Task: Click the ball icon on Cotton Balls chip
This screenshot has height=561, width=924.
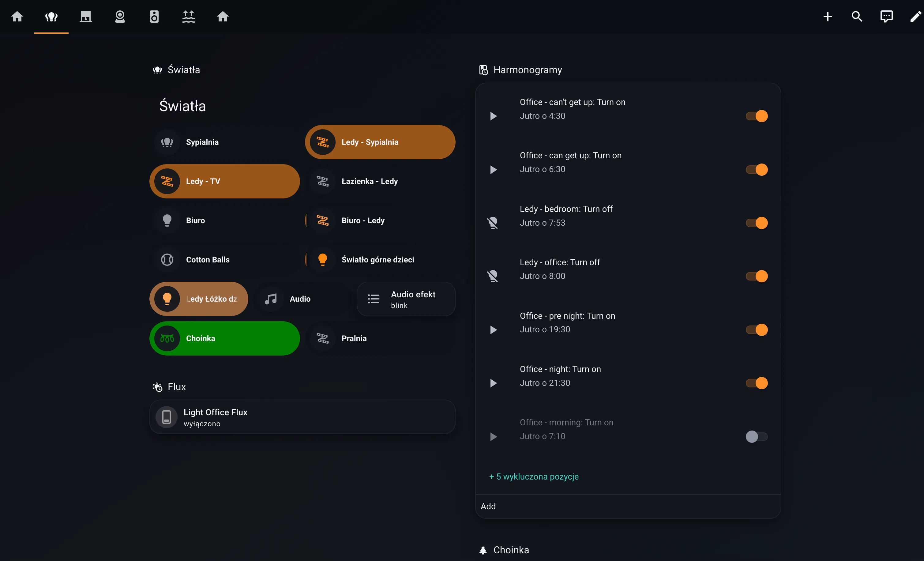Action: (x=167, y=259)
